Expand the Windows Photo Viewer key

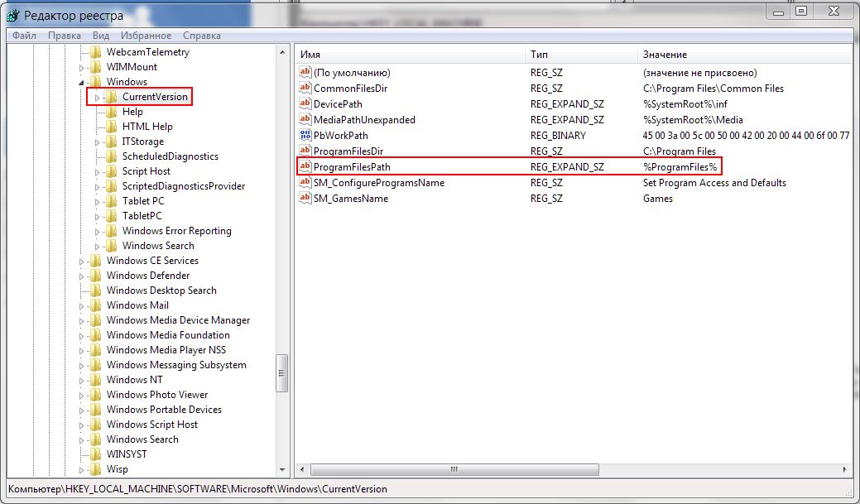[x=81, y=396]
